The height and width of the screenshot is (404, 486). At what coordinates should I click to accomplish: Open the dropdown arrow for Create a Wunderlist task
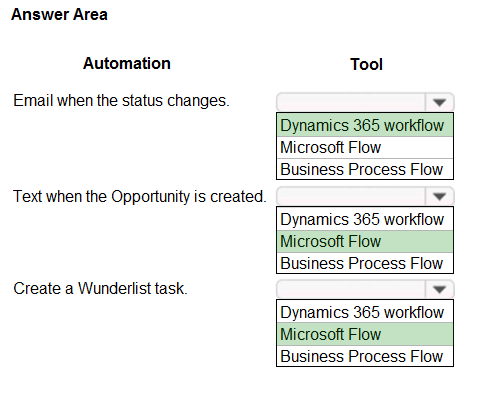[439, 289]
